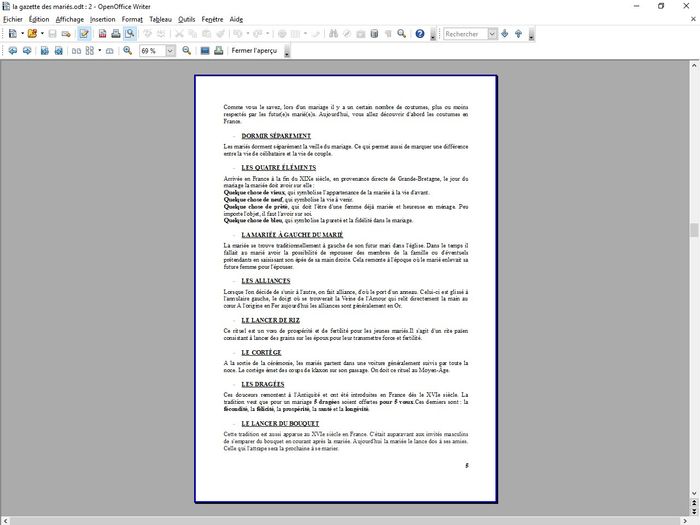Click the Print page view icon

(219, 50)
